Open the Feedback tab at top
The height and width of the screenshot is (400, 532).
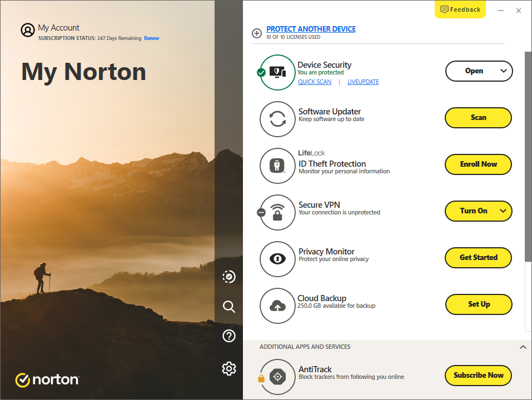[x=460, y=9]
